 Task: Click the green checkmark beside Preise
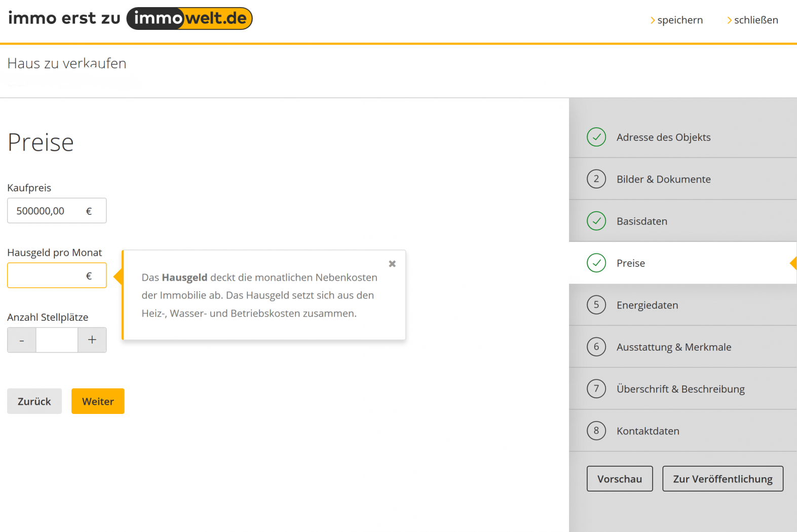point(596,263)
